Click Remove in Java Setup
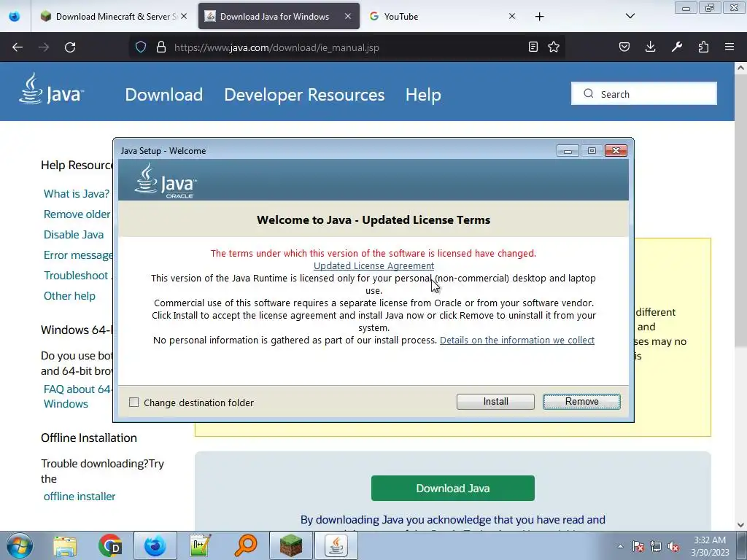Image resolution: width=747 pixels, height=560 pixels. (581, 402)
